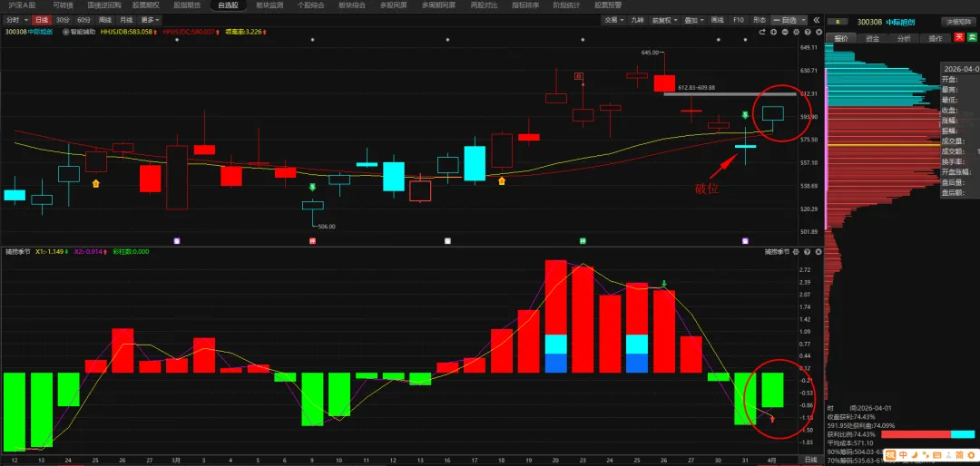Click the main chart redo/refresh arrow icon

pos(762,32)
